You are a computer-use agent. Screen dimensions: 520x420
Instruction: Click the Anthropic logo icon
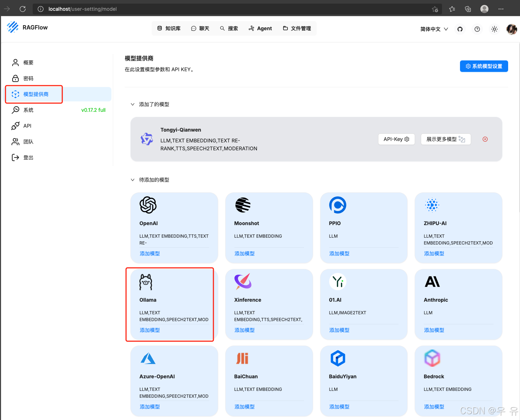point(432,282)
